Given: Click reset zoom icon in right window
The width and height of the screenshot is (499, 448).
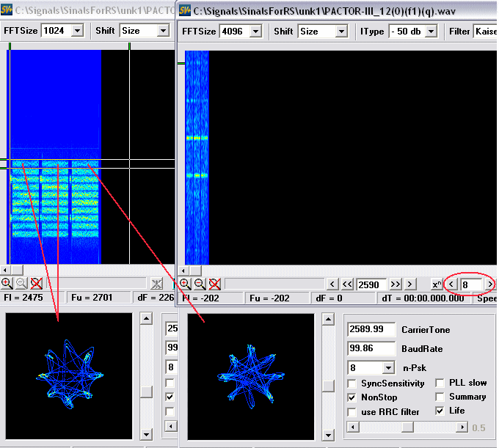Looking at the screenshot, I should point(214,284).
